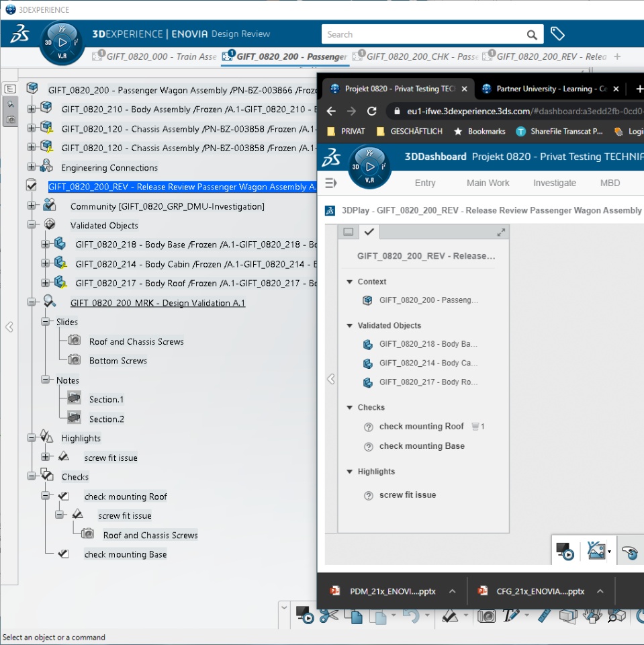This screenshot has height=645, width=644.
Task: Click the tree view icon in left sidebar
Action: click(10, 89)
